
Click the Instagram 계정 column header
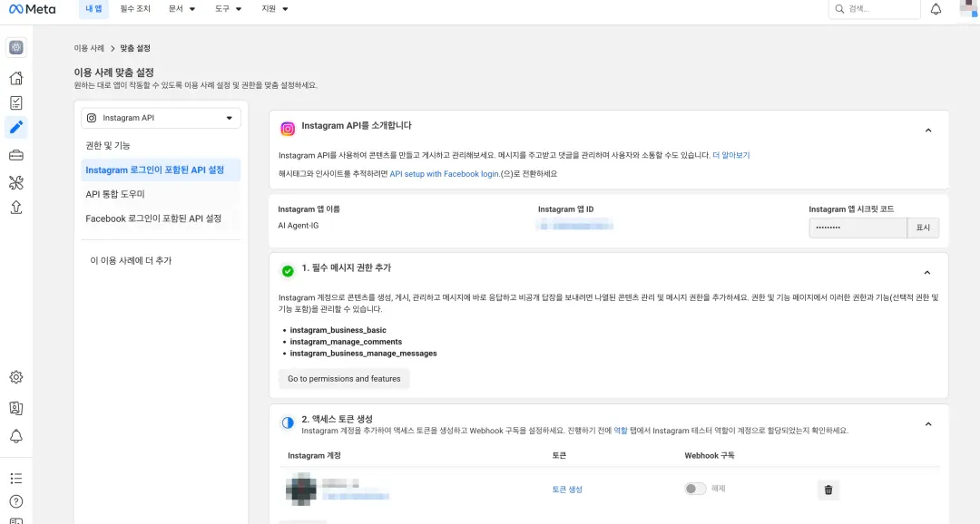tap(314, 456)
